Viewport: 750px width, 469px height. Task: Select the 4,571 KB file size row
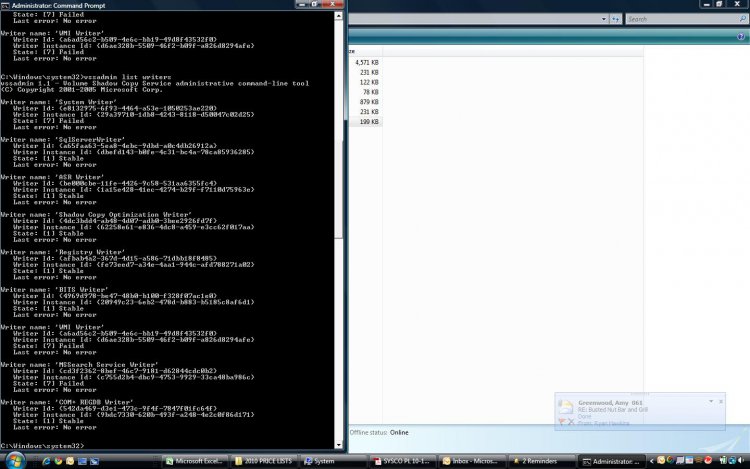point(366,63)
